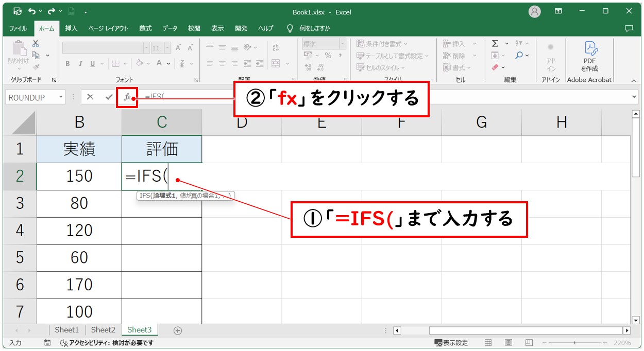Open the ファイル tab
This screenshot has height=351, width=644.
tap(18, 28)
